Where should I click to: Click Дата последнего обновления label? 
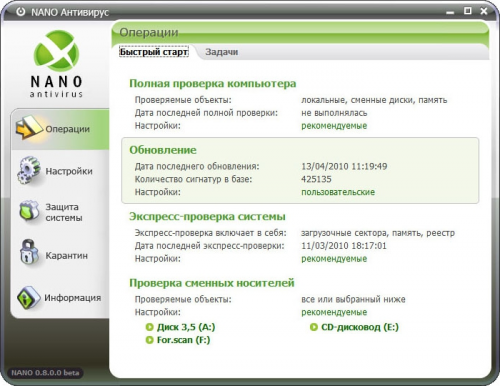click(x=197, y=166)
